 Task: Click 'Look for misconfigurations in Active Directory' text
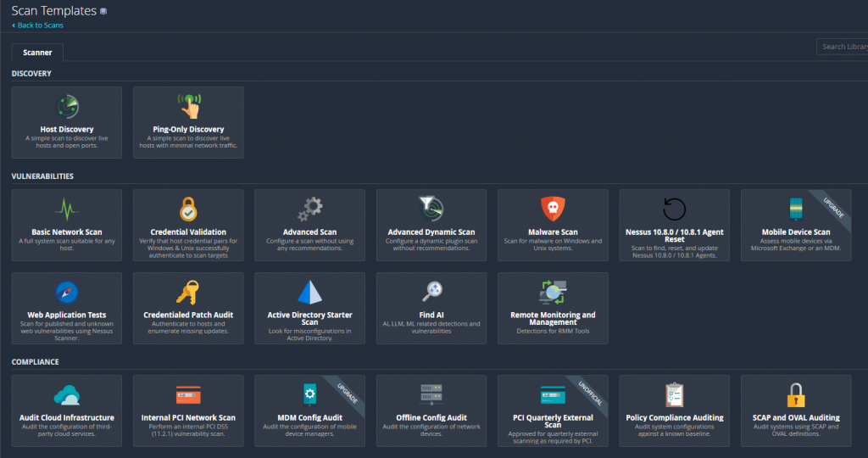[310, 334]
